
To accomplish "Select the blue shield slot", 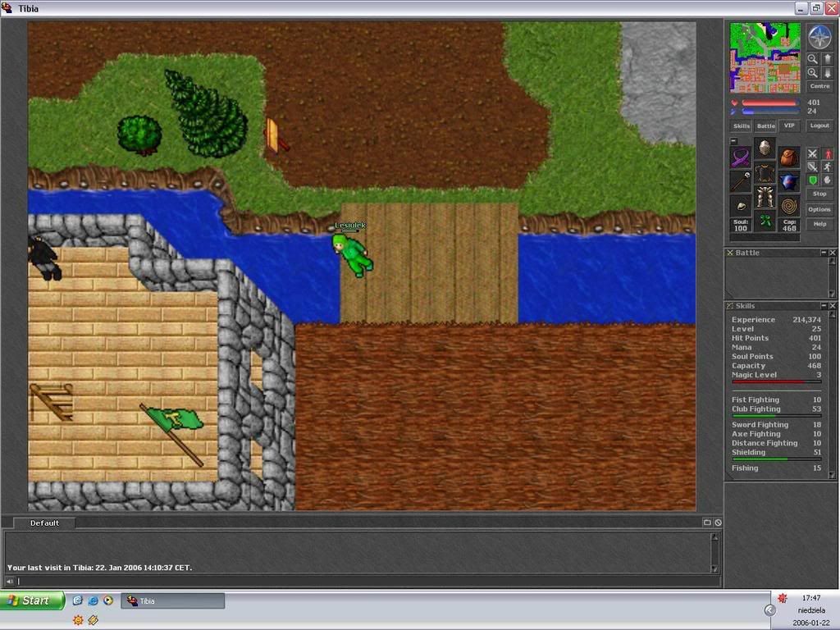I will (x=789, y=181).
